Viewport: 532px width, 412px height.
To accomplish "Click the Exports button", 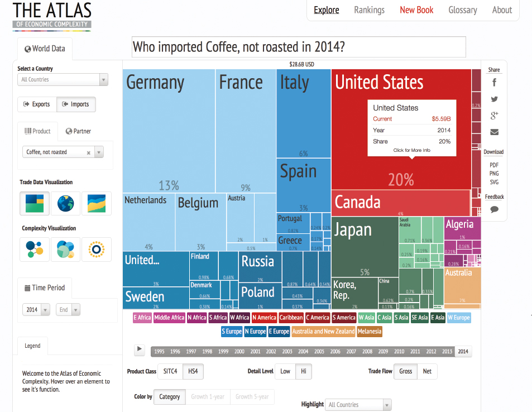I will pyautogui.click(x=37, y=104).
